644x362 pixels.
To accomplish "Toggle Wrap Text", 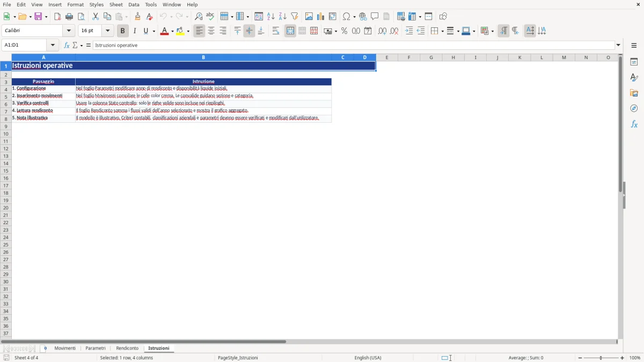I will [276, 31].
